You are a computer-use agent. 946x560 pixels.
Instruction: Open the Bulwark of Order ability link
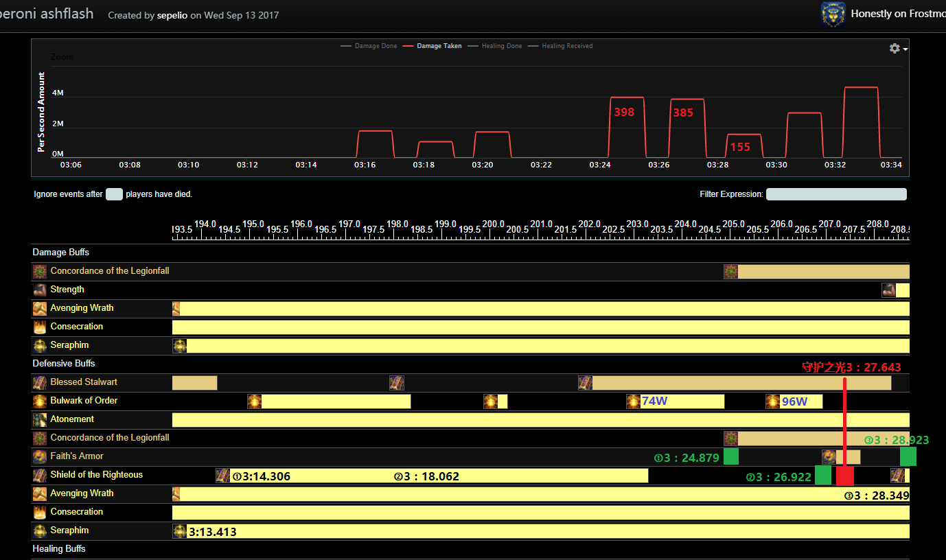pyautogui.click(x=84, y=401)
